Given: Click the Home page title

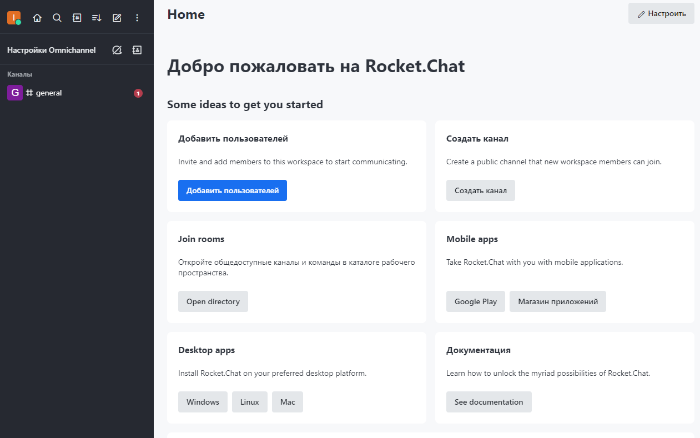Looking at the screenshot, I should [x=186, y=14].
